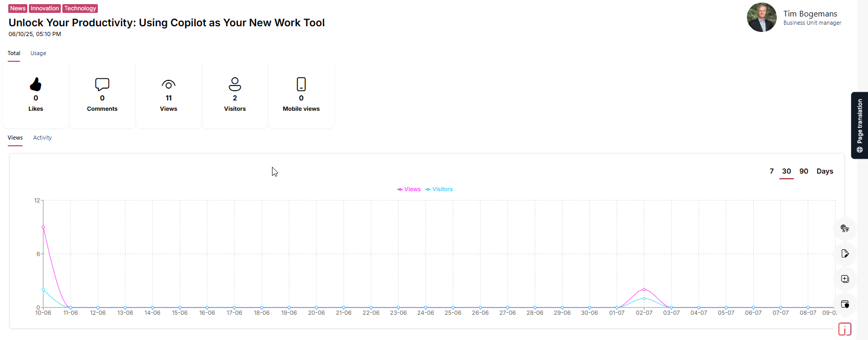Open the page security shield button
This screenshot has width=868, height=340.
845,304
